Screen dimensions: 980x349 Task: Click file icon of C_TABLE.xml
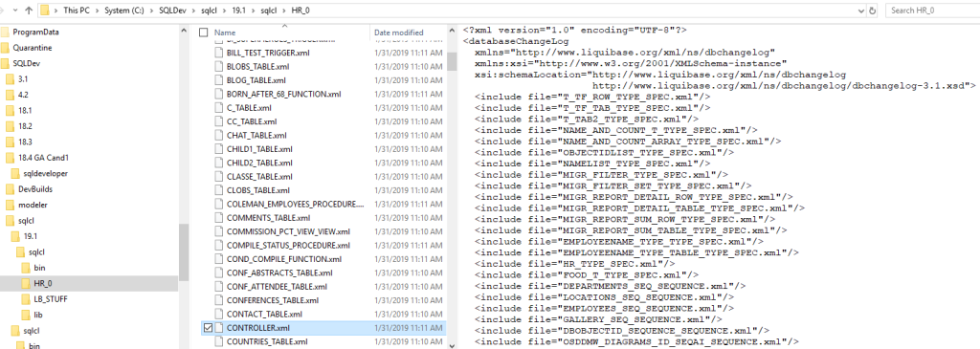(x=218, y=107)
